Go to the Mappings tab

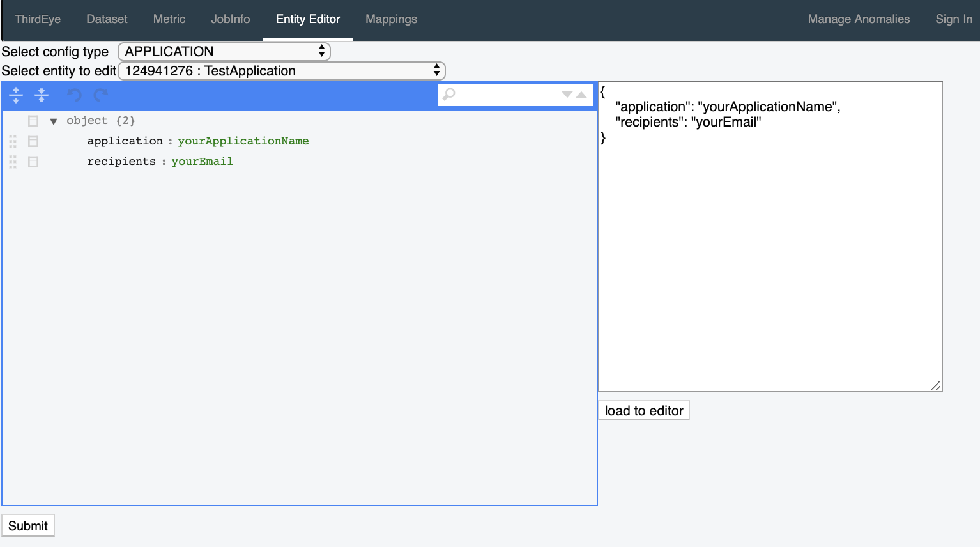[391, 19]
